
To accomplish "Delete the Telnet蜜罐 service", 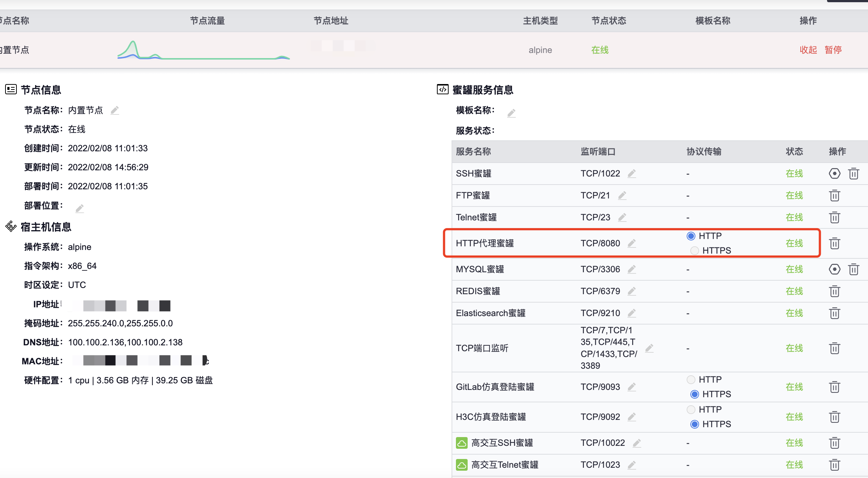I will 835,217.
